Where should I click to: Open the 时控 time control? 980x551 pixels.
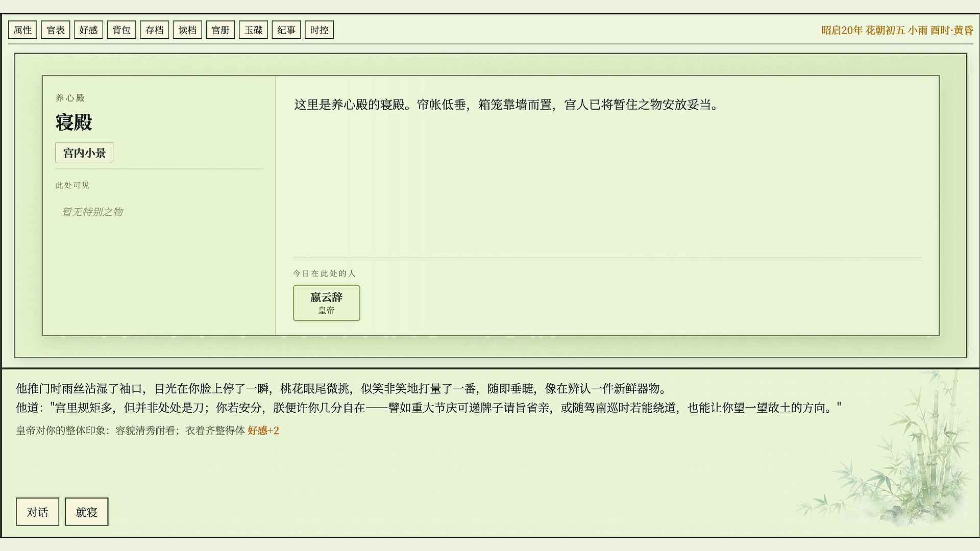[319, 30]
